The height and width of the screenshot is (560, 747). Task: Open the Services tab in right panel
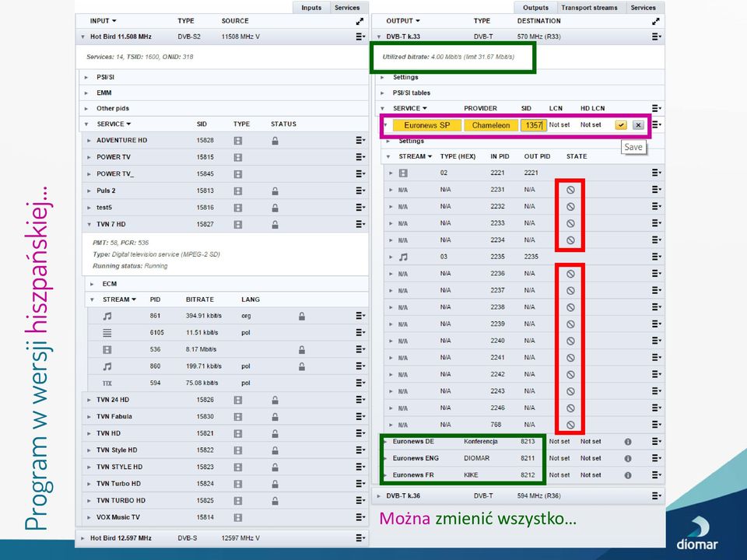(x=643, y=8)
